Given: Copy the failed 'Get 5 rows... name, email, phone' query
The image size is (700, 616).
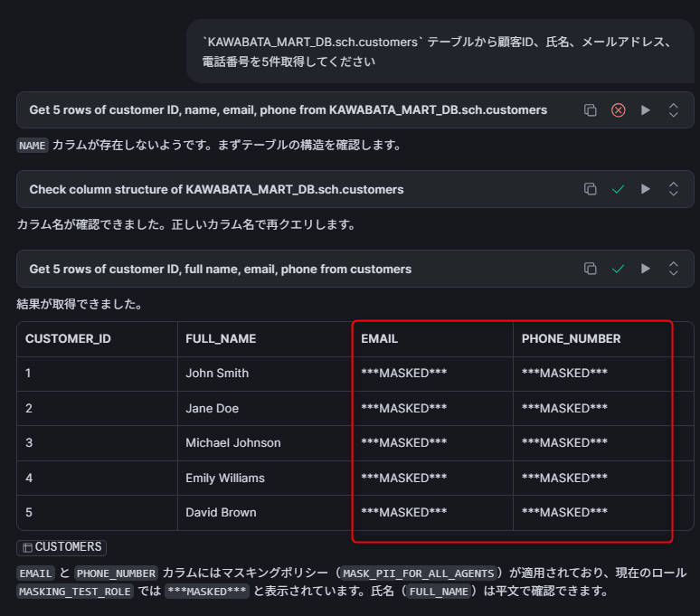Looking at the screenshot, I should 591,109.
